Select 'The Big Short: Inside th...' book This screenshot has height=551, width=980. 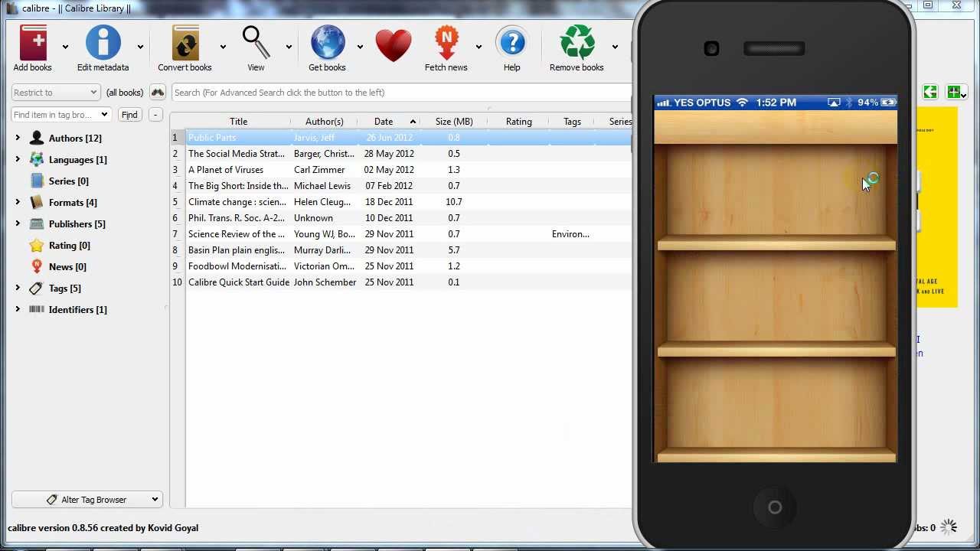(238, 186)
